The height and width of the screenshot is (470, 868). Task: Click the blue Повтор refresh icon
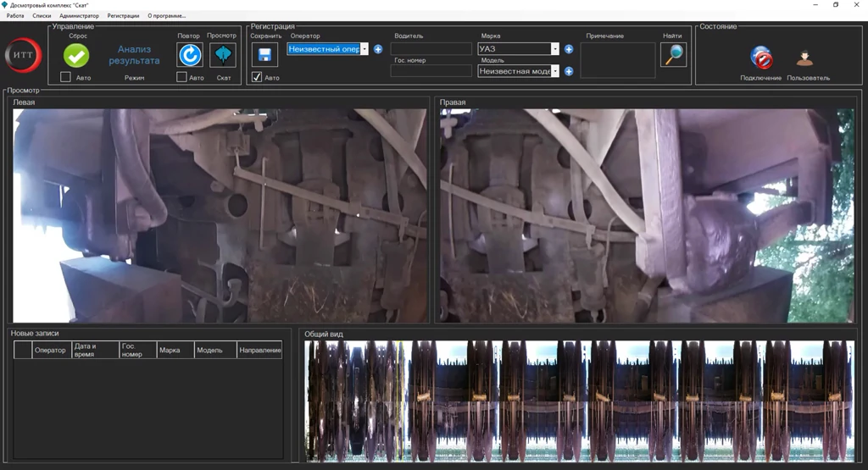tap(189, 55)
